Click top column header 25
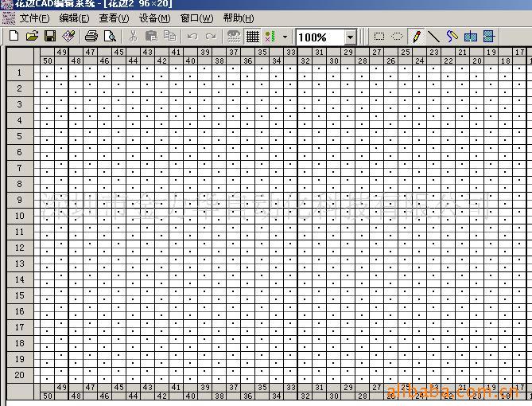 pos(405,52)
